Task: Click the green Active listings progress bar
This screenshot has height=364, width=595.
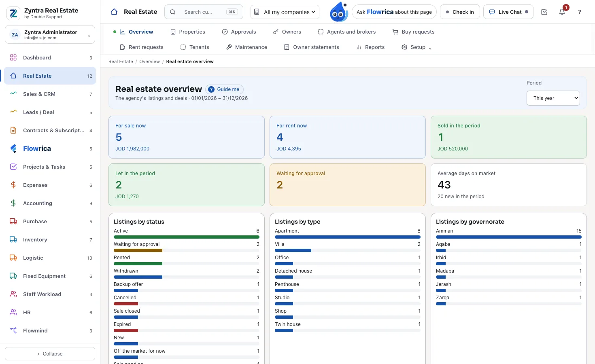Action: (187, 237)
